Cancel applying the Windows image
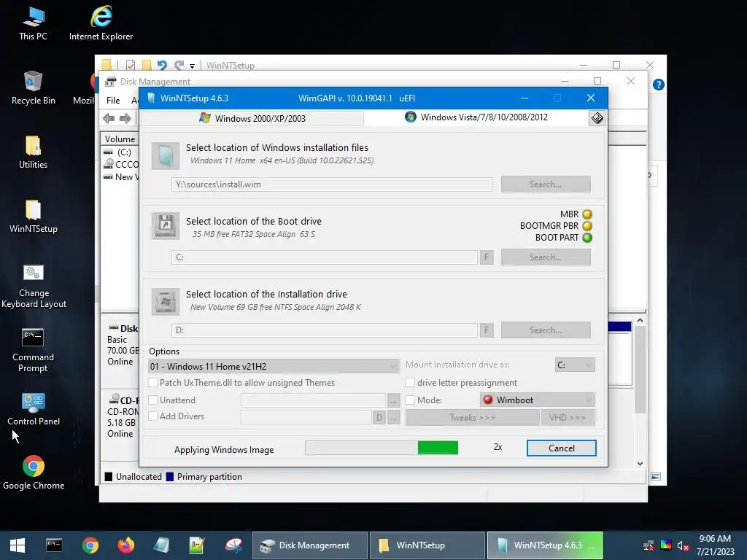747x560 pixels. [x=561, y=448]
